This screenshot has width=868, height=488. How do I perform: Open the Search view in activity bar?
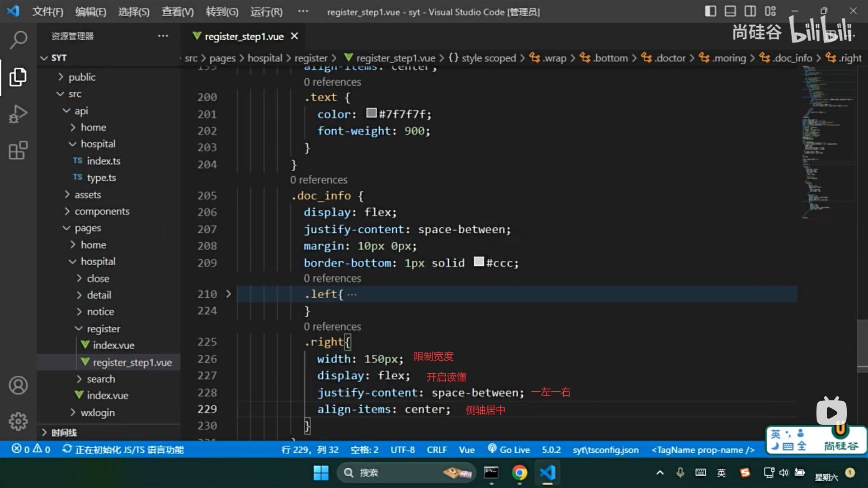[18, 40]
